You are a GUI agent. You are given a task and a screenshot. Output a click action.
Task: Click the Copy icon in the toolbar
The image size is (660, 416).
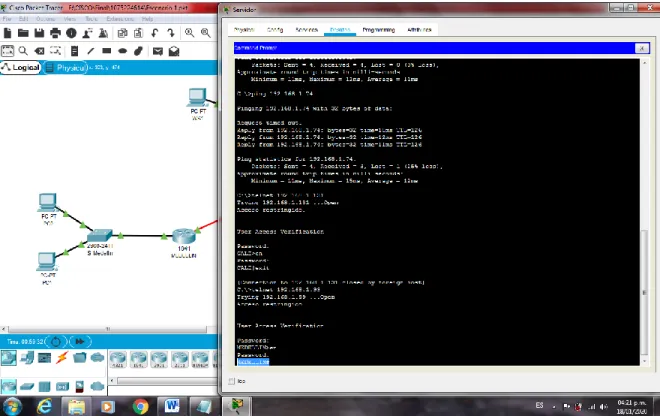(122, 33)
